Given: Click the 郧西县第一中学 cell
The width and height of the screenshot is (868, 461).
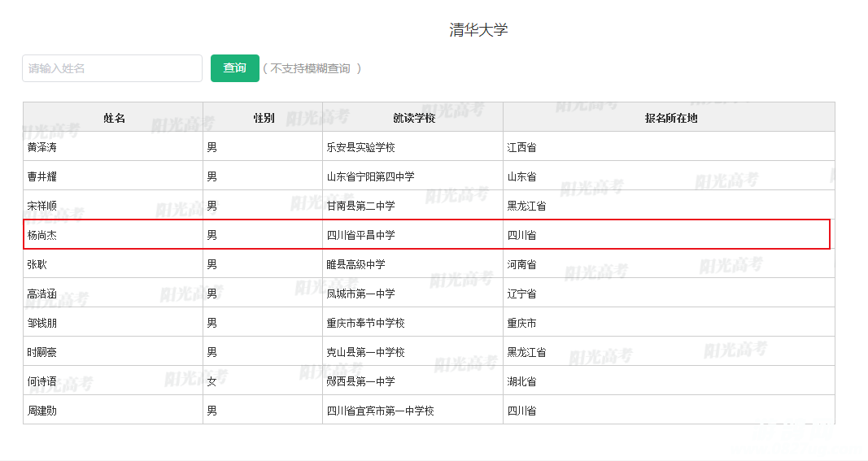Looking at the screenshot, I should (x=360, y=381).
